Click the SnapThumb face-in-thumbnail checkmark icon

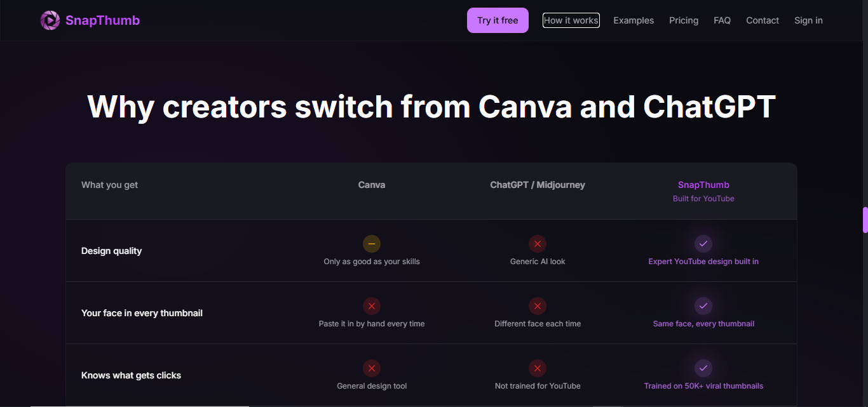tap(703, 306)
